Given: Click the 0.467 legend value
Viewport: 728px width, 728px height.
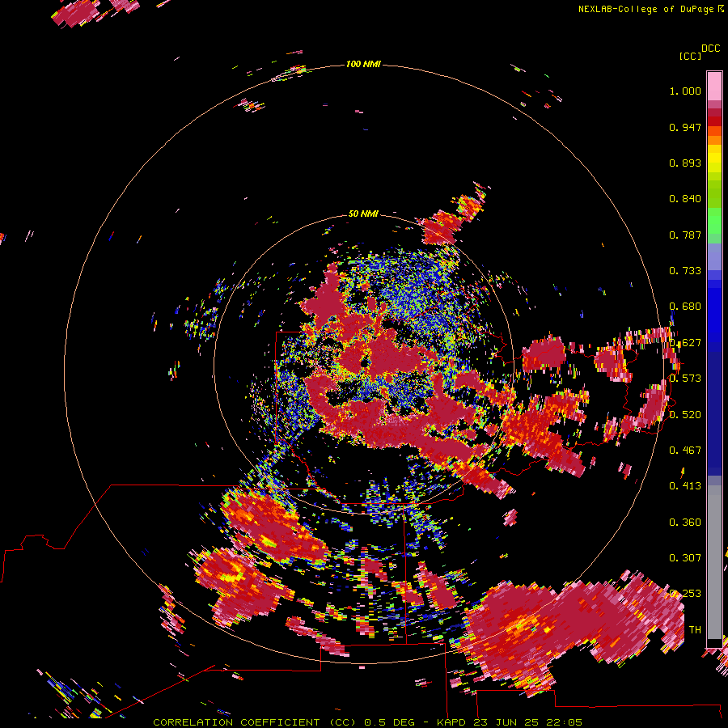Looking at the screenshot, I should (685, 450).
